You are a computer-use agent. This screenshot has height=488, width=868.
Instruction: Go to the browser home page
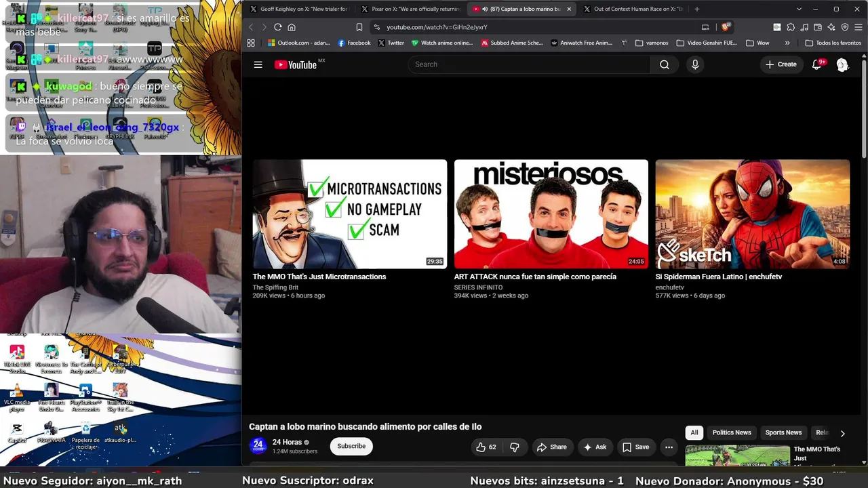tap(292, 27)
